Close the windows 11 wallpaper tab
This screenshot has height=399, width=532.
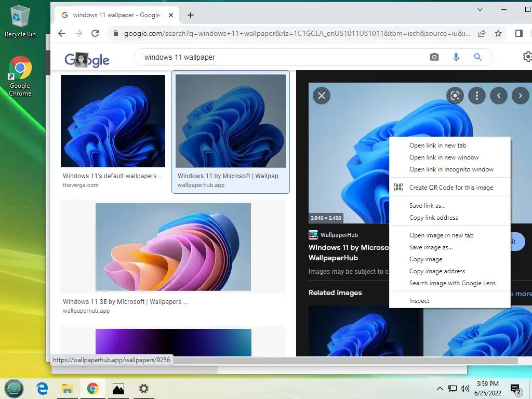(171, 15)
